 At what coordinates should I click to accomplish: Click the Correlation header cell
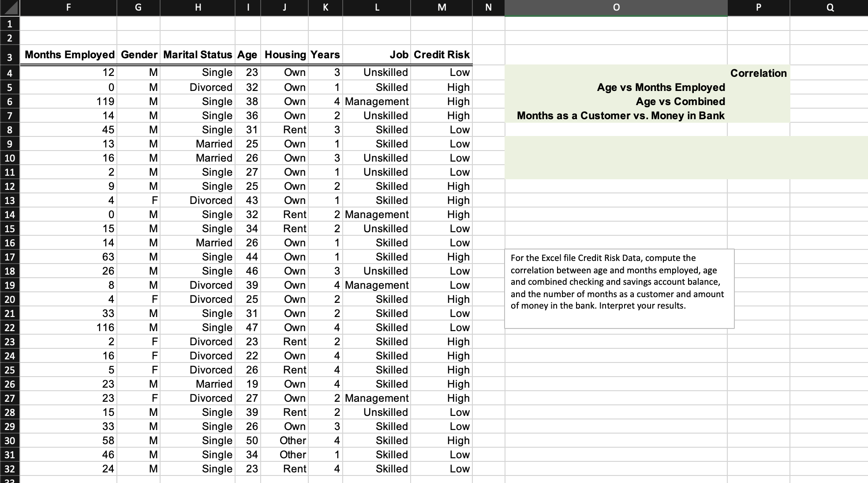[758, 73]
